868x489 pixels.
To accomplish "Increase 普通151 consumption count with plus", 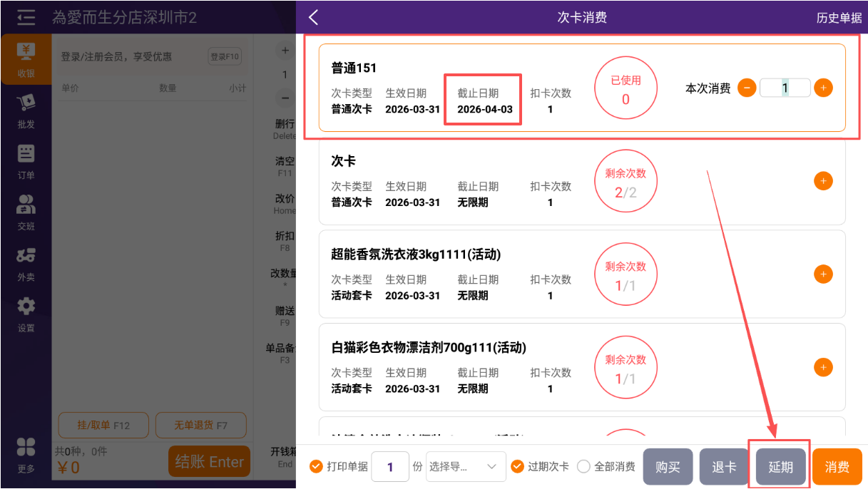I will coord(823,88).
